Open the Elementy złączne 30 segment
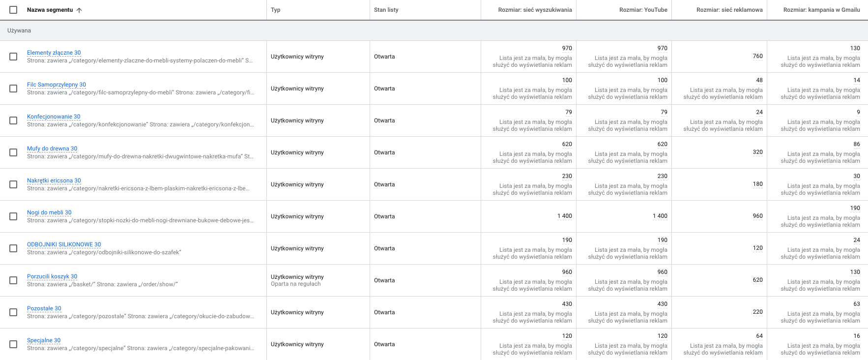 coord(54,53)
